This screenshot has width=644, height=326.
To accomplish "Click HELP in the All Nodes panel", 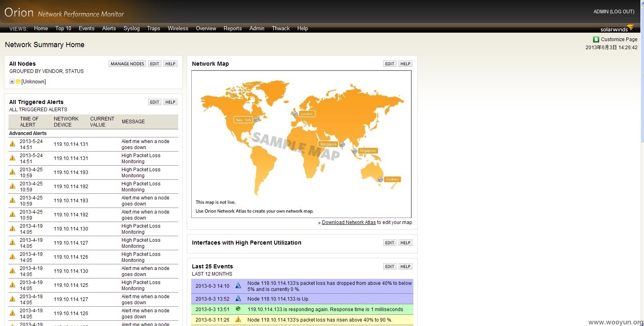I will tap(170, 64).
